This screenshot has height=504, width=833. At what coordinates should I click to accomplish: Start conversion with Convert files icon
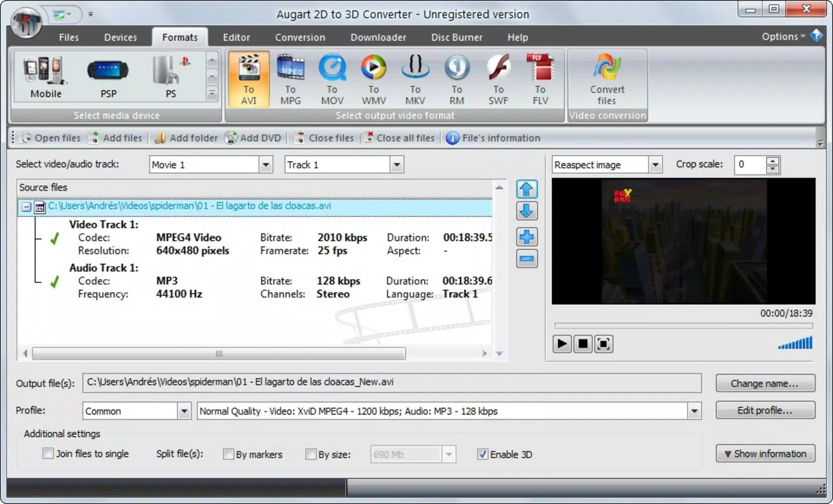click(607, 79)
